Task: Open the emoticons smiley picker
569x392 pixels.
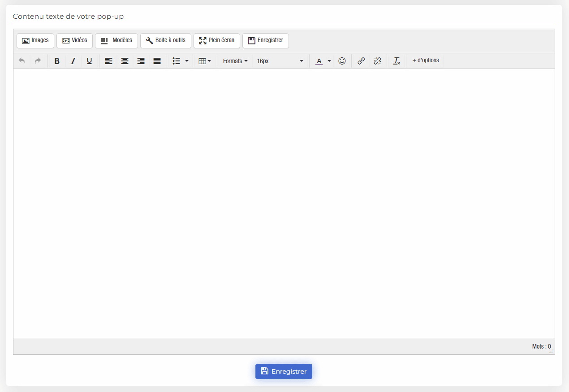Action: point(342,61)
